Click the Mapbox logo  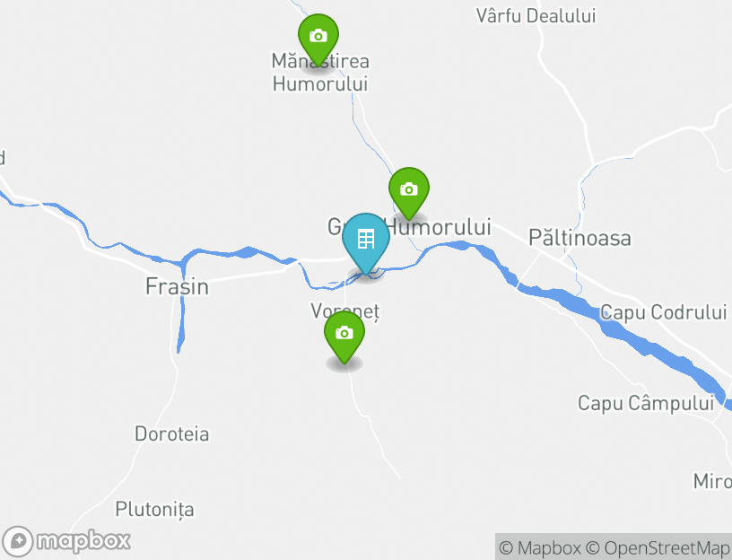click(65, 541)
